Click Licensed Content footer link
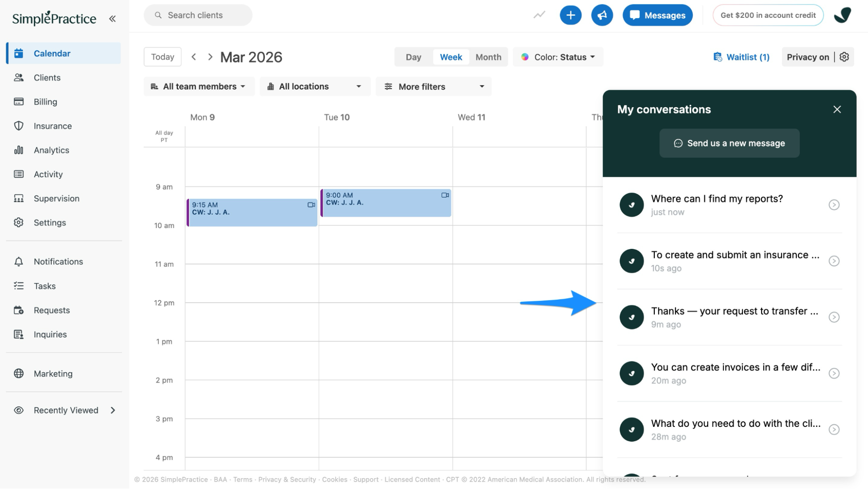 pos(412,479)
